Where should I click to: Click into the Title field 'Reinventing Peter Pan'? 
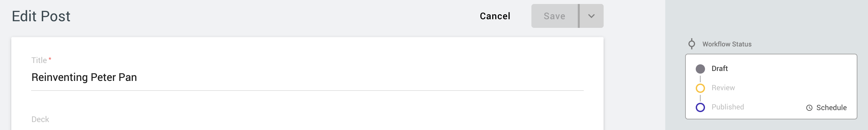click(x=307, y=77)
